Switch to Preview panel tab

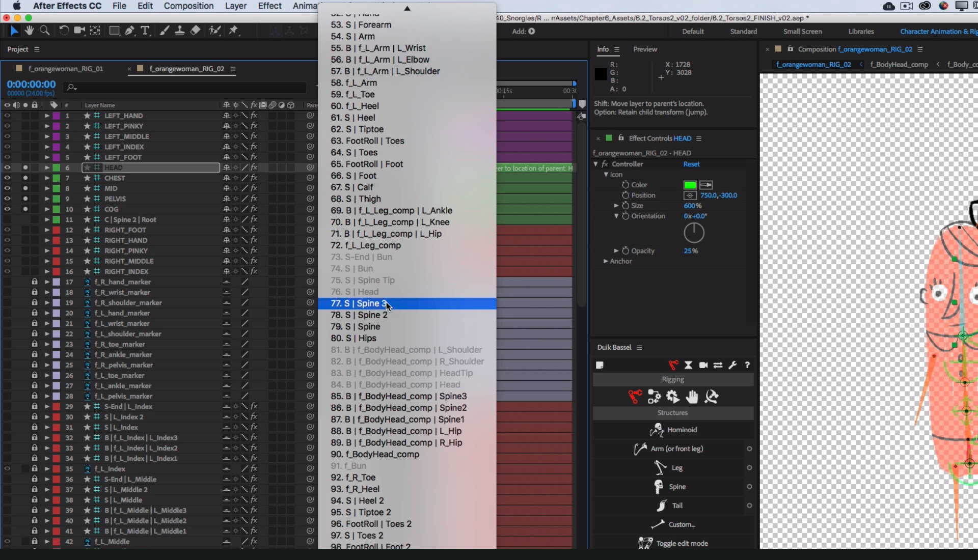(645, 49)
